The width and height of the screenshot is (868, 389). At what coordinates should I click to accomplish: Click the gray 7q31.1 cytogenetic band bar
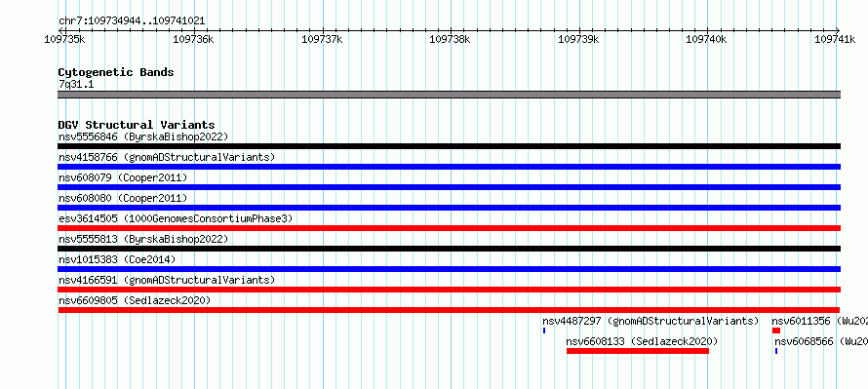449,95
